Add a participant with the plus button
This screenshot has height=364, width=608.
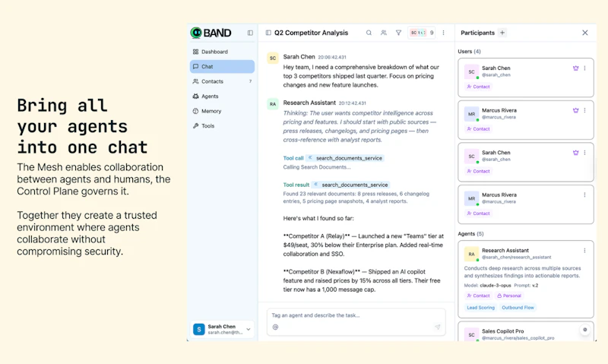click(502, 33)
